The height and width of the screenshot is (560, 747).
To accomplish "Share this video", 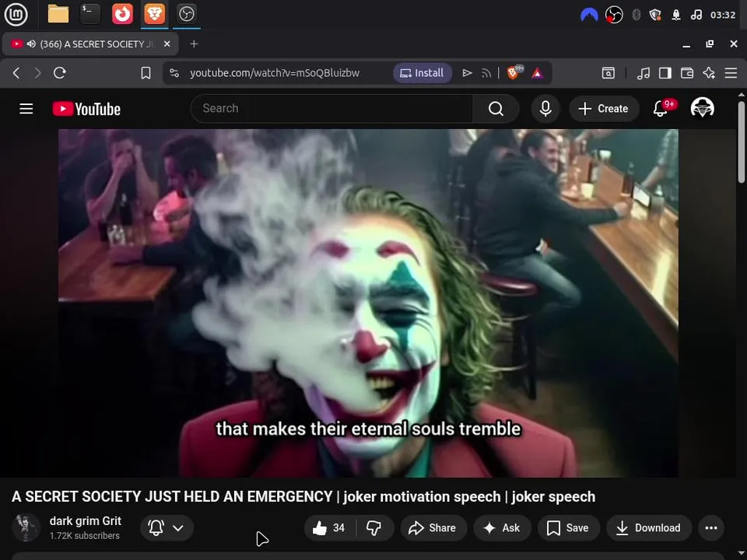I will 433,527.
